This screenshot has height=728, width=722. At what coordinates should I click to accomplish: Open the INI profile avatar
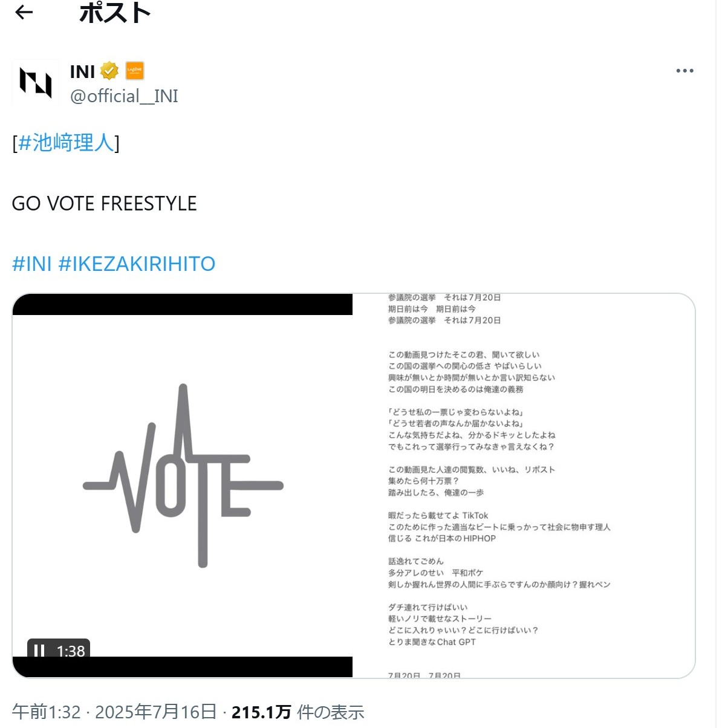35,83
